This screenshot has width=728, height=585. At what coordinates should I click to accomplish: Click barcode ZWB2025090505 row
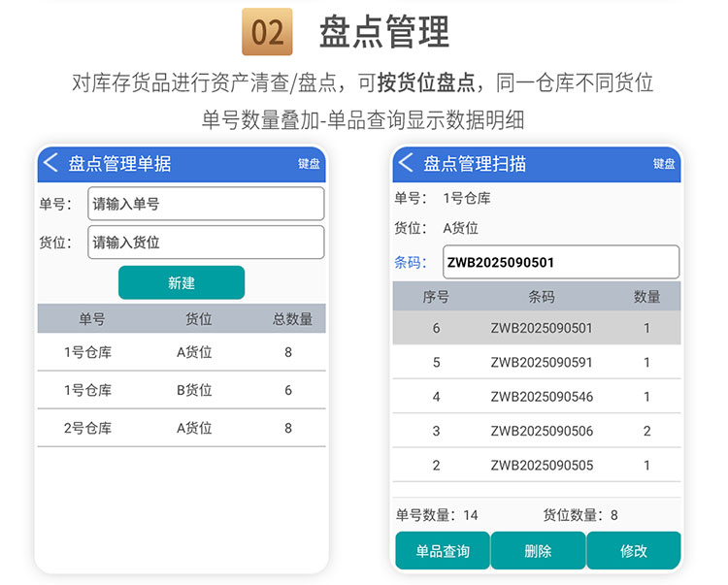[x=537, y=466]
